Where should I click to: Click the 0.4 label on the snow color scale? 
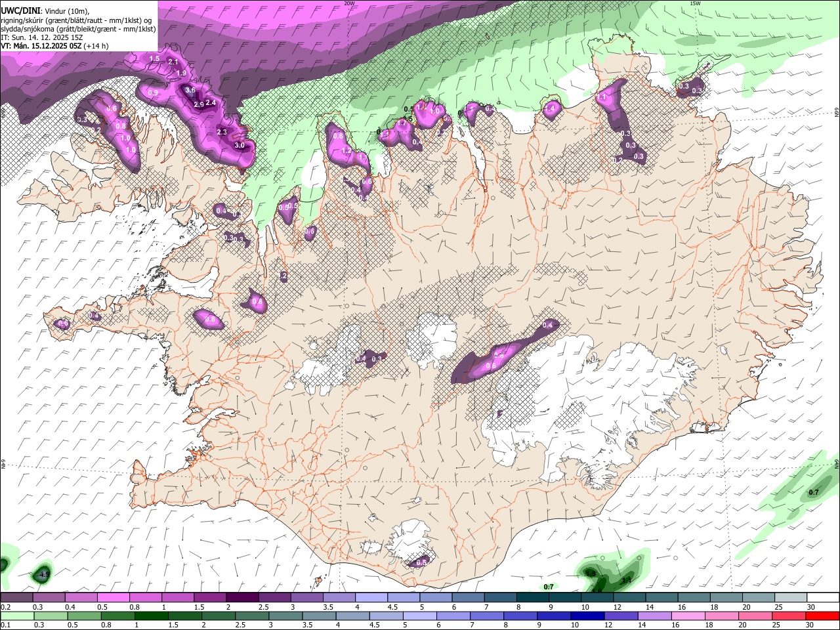pos(70,607)
